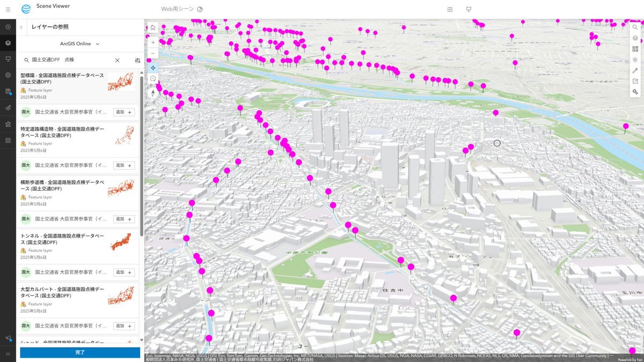
Task: Add the 横断歩道橋 layer using 追加
Action: pos(124,219)
